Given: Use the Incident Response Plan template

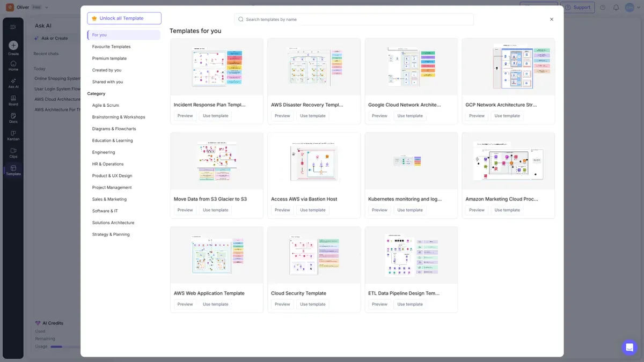Looking at the screenshot, I should tap(216, 116).
